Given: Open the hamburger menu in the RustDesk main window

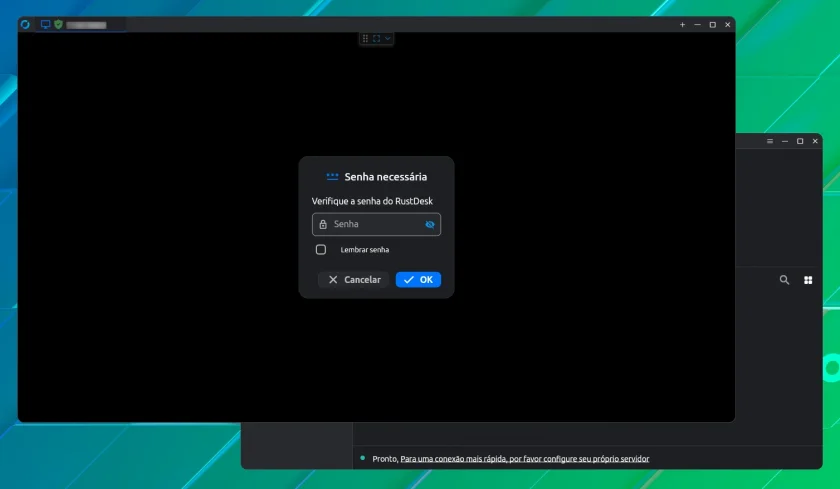Looking at the screenshot, I should click(770, 141).
